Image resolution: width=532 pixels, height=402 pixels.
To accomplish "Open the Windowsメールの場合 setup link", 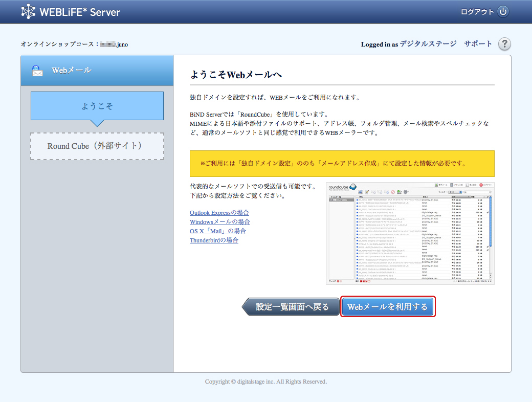I will click(220, 222).
